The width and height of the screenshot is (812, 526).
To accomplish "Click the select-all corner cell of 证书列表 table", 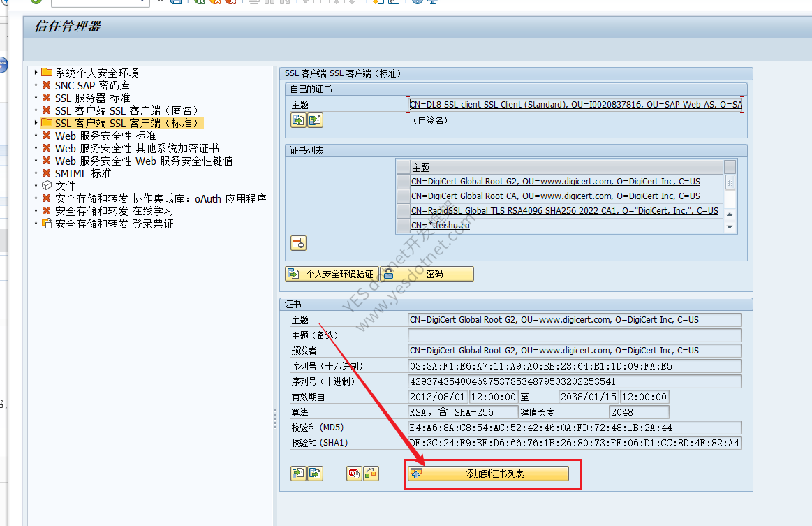I will click(x=404, y=167).
